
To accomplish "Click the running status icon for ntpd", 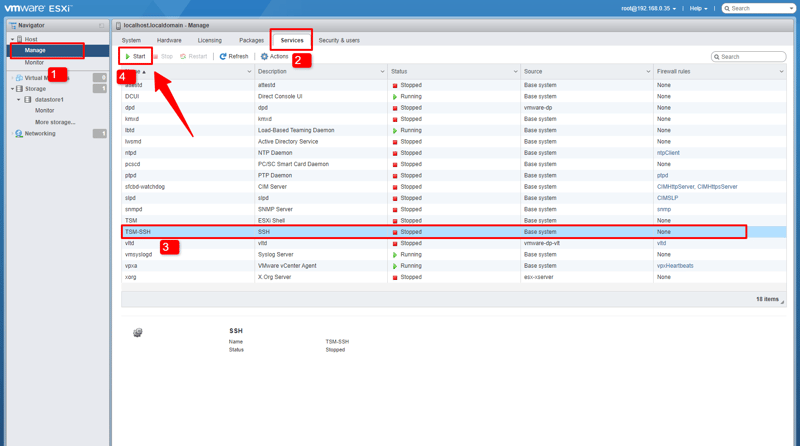I will (395, 153).
